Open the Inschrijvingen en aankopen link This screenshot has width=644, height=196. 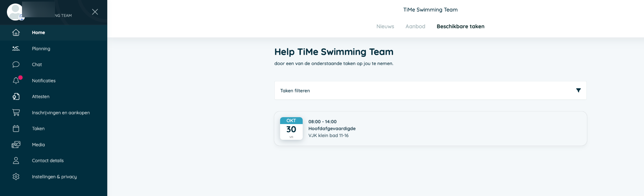[x=61, y=112]
